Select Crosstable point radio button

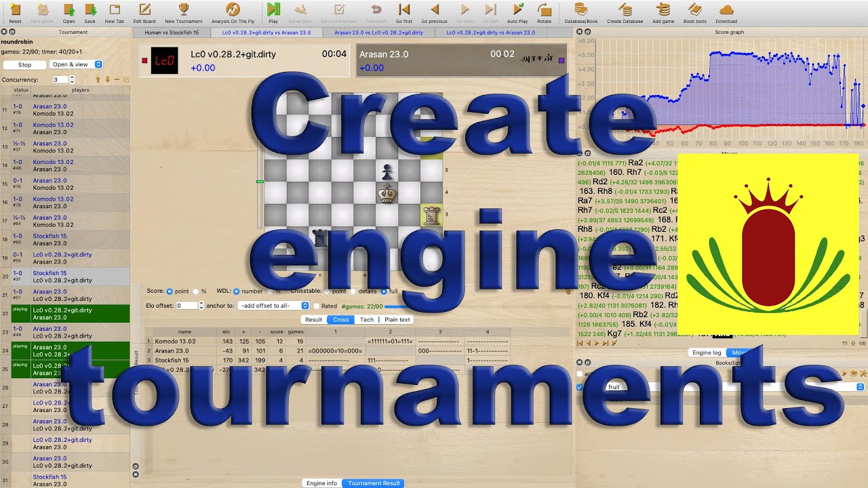pyautogui.click(x=328, y=291)
